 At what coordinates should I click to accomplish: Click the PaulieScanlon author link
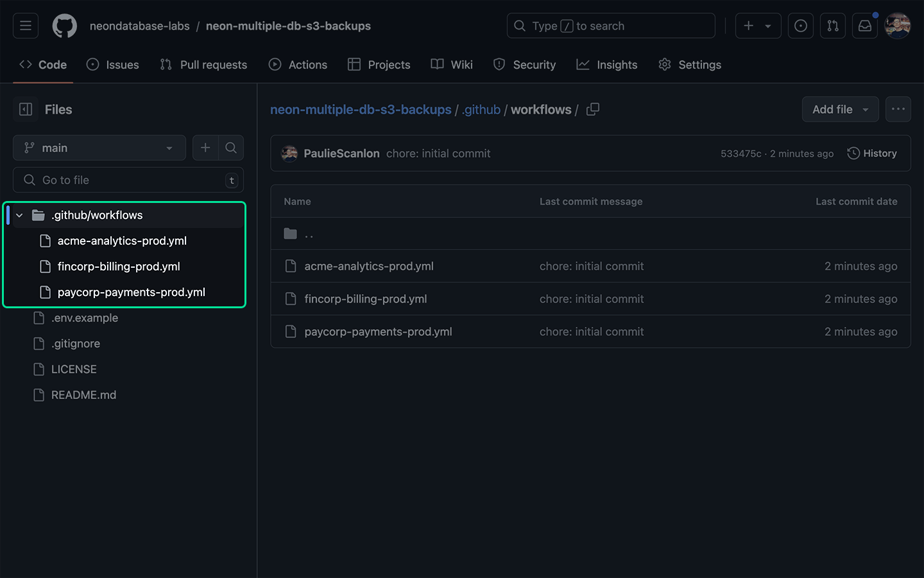[341, 153]
